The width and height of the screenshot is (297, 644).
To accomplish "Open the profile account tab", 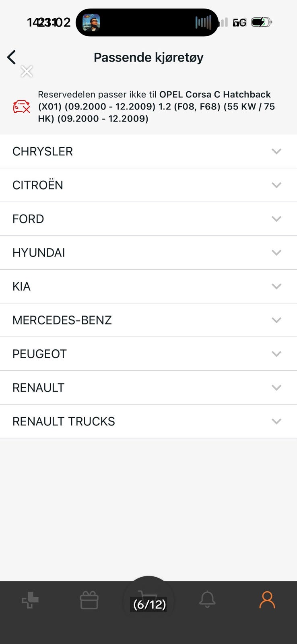I will point(267,600).
